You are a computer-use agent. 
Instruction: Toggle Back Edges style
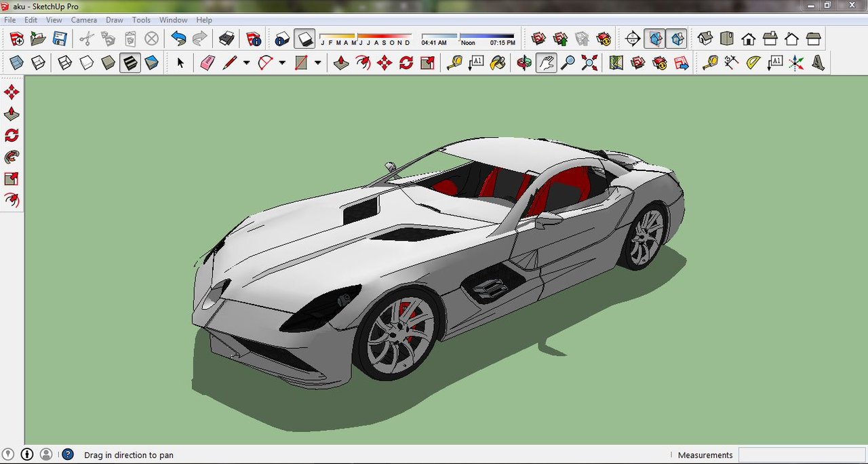[38, 63]
